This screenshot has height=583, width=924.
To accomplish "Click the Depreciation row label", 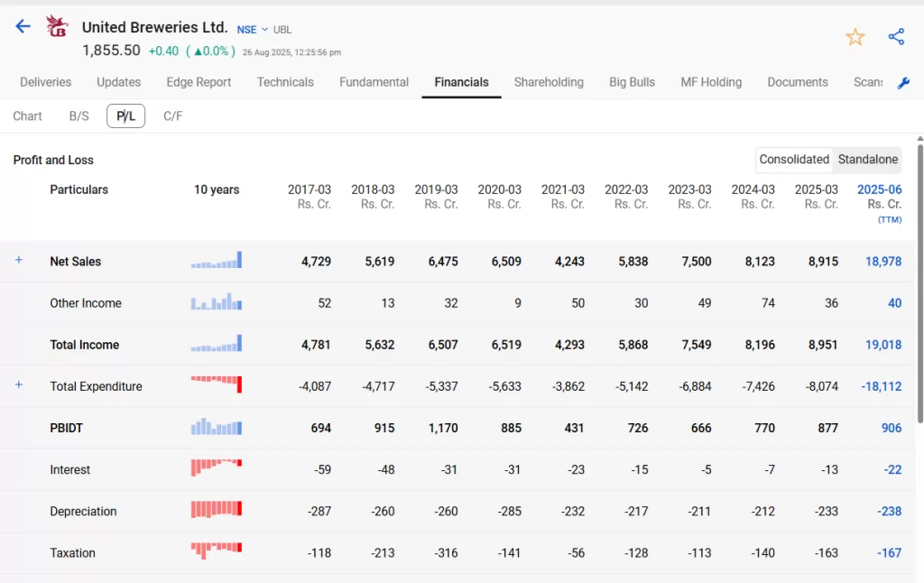I will [x=83, y=511].
